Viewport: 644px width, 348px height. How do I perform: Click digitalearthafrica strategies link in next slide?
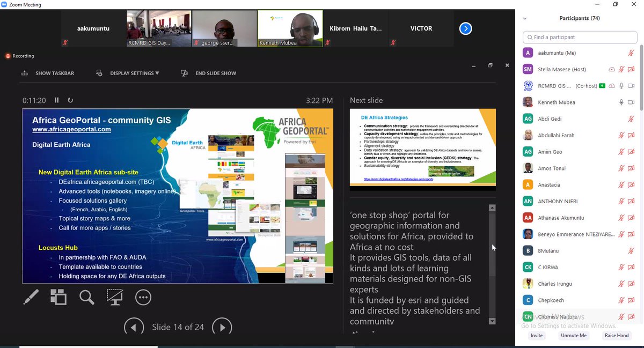point(398,179)
